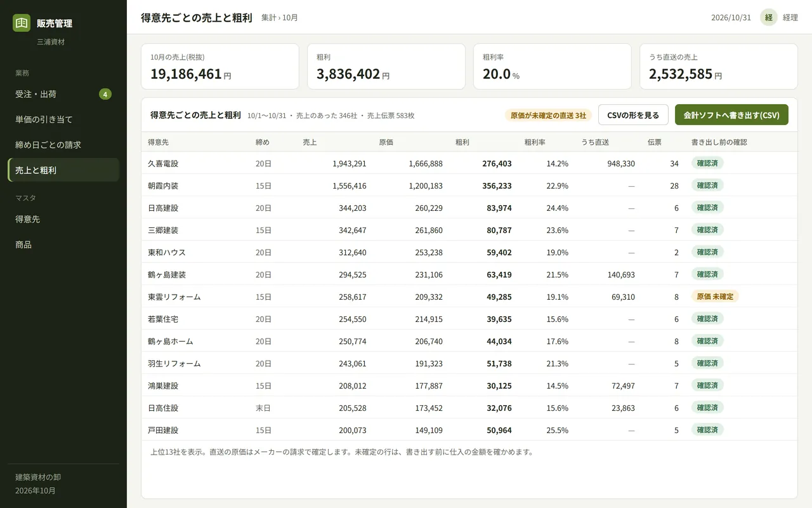The image size is (812, 508).
Task: Click the 19,186,461 monthly sales figure
Action: (186, 74)
